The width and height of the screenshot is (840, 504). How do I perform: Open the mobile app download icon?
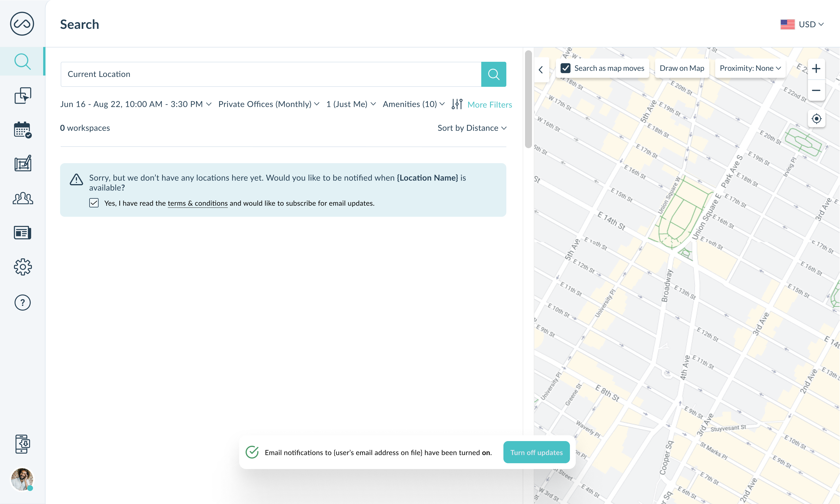coord(22,444)
